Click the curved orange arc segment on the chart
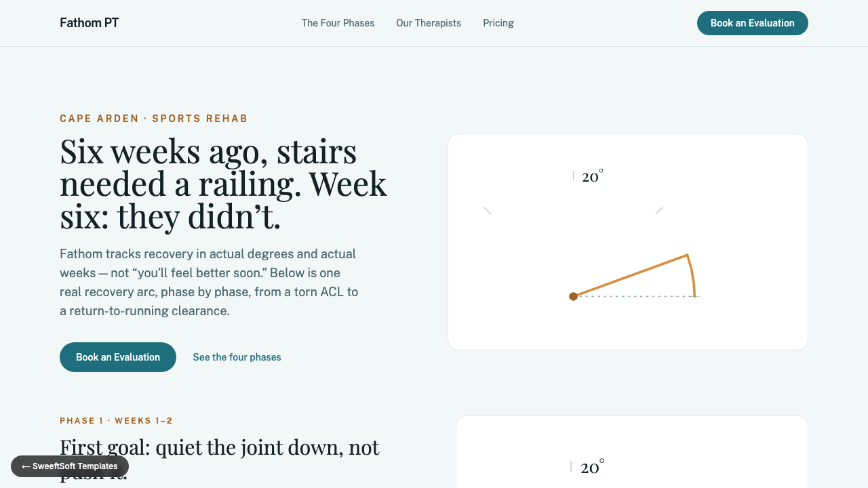This screenshot has width=868, height=488. (x=692, y=276)
